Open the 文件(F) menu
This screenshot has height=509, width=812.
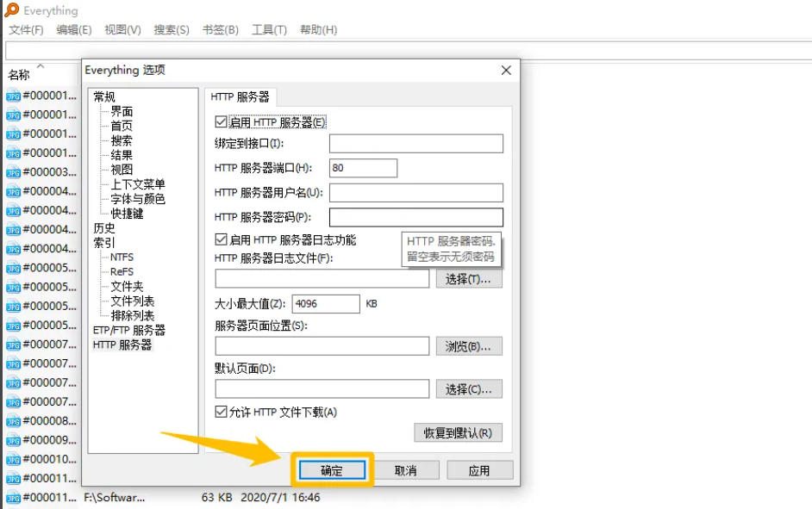coord(26,30)
